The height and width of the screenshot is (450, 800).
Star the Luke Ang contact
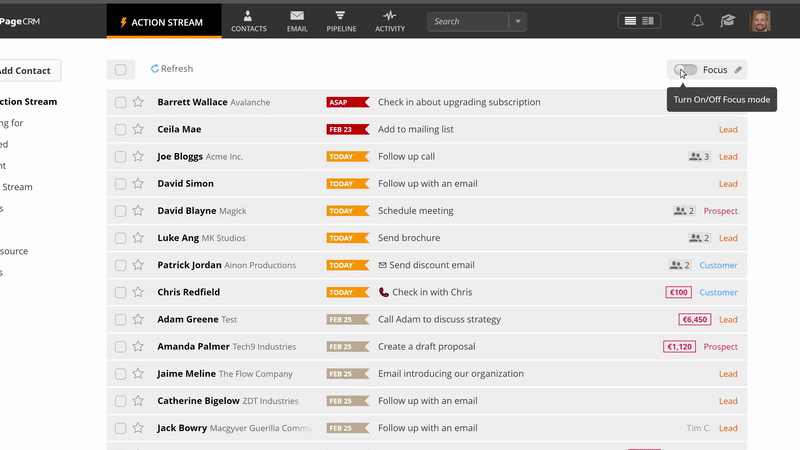138,238
